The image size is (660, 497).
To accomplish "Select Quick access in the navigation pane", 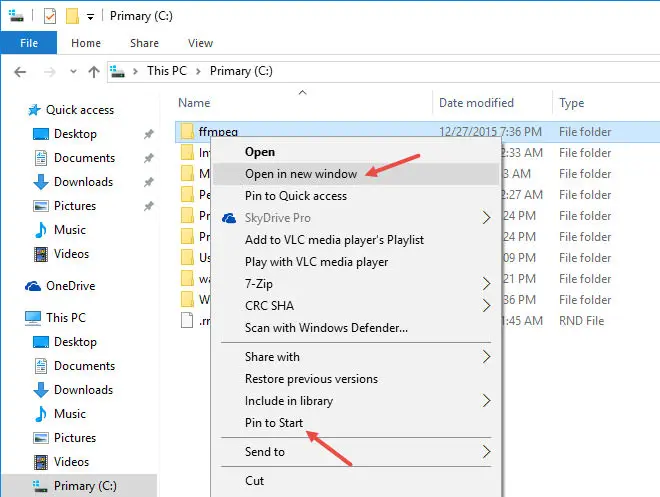I will 80,110.
